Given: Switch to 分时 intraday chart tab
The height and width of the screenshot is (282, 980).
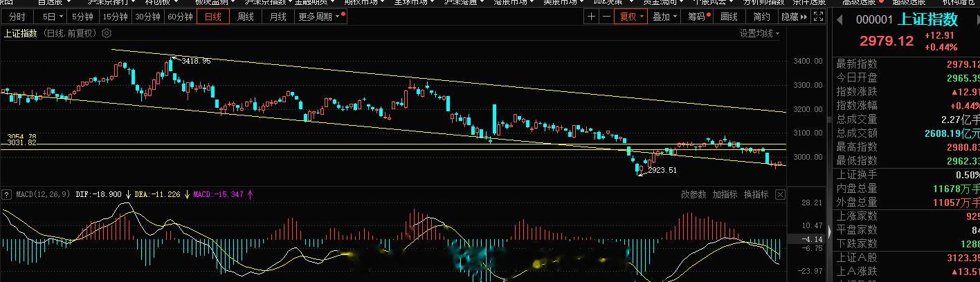Looking at the screenshot, I should (17, 17).
